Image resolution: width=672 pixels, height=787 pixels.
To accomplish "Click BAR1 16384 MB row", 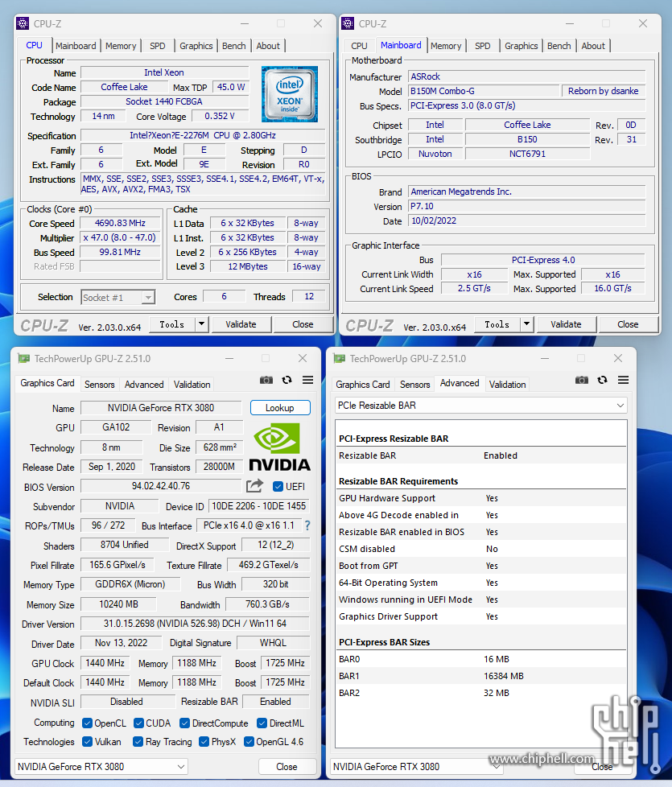I will (480, 676).
